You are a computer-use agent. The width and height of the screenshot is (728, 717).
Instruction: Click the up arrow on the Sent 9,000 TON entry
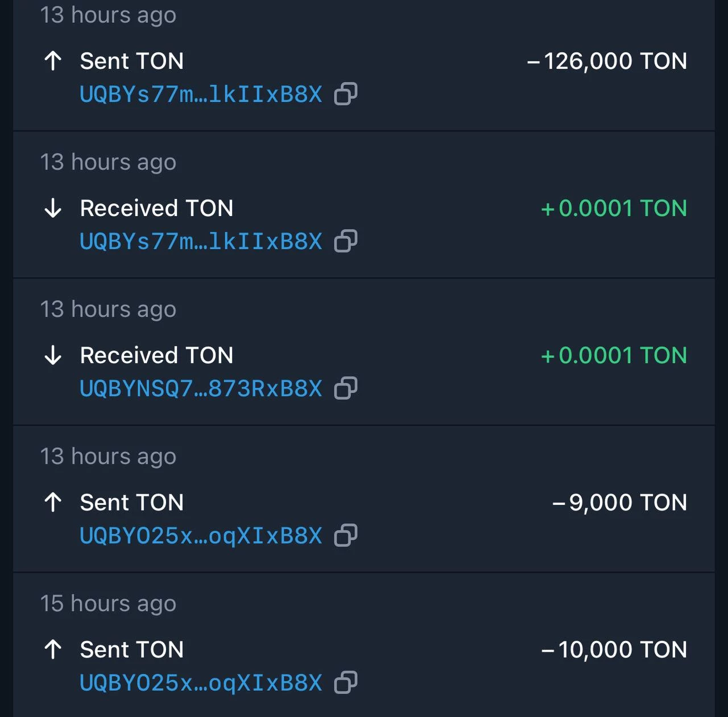click(x=52, y=502)
